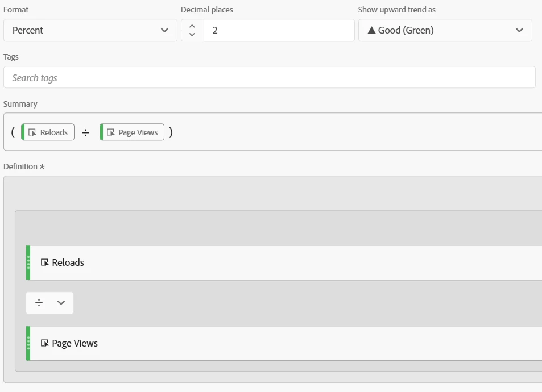Focus the Search tags field
The image size is (542, 392).
click(x=269, y=77)
